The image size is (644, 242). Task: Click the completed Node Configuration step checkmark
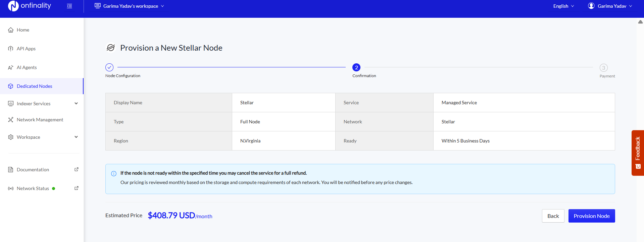click(109, 67)
